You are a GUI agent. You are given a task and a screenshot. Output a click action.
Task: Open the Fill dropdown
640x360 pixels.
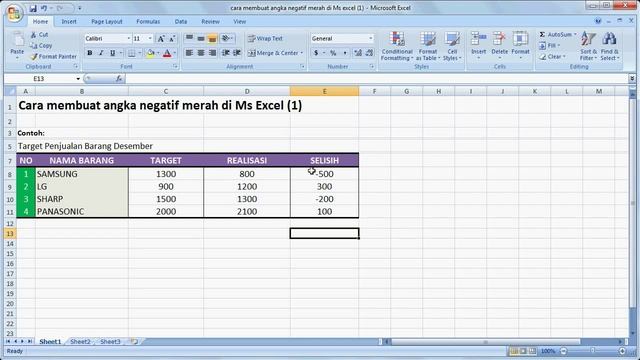click(549, 46)
